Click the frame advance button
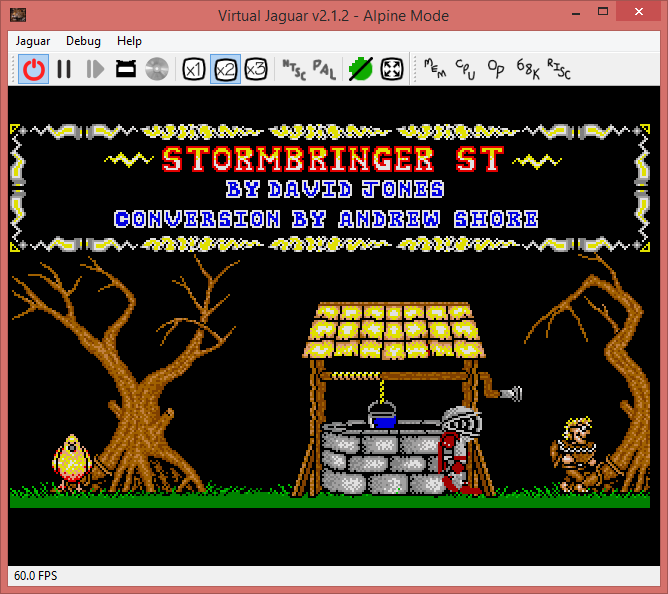668x594 pixels. [95, 69]
